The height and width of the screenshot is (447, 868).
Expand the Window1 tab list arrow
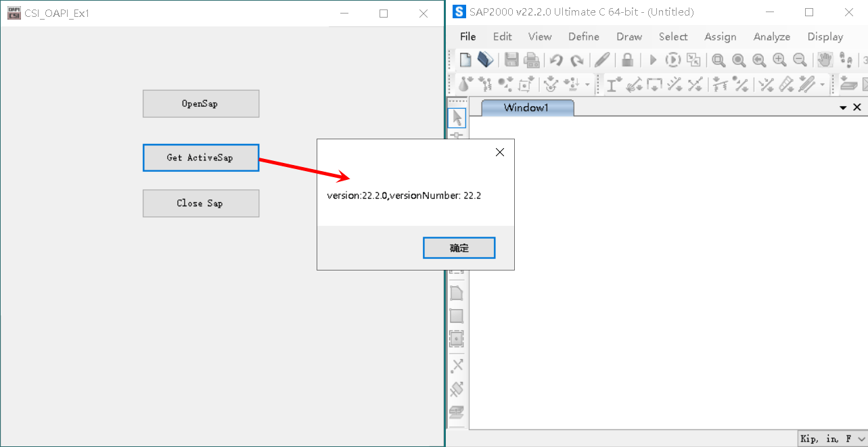(843, 108)
